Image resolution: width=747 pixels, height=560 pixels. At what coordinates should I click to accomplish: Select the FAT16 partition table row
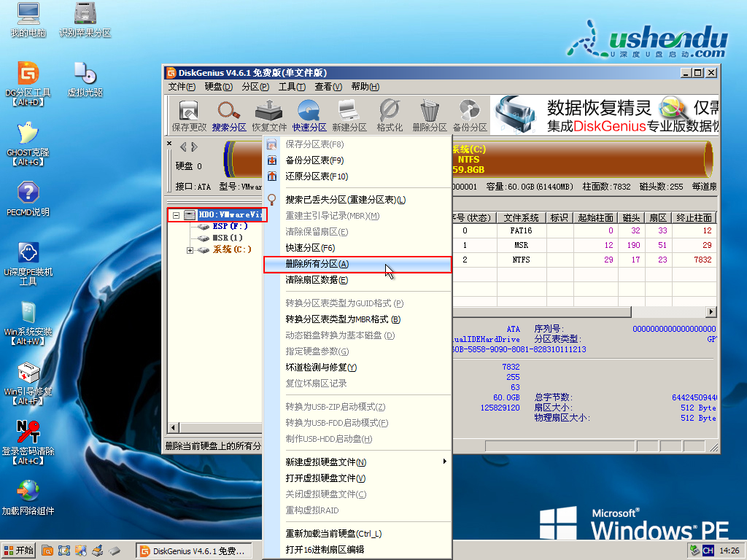pyautogui.click(x=584, y=231)
